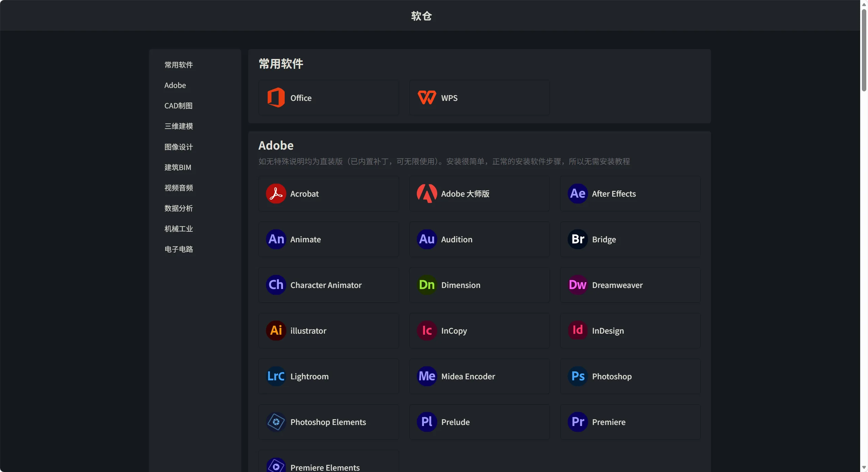Select 建筑BIM in the sidebar
The height and width of the screenshot is (472, 868).
tap(178, 167)
